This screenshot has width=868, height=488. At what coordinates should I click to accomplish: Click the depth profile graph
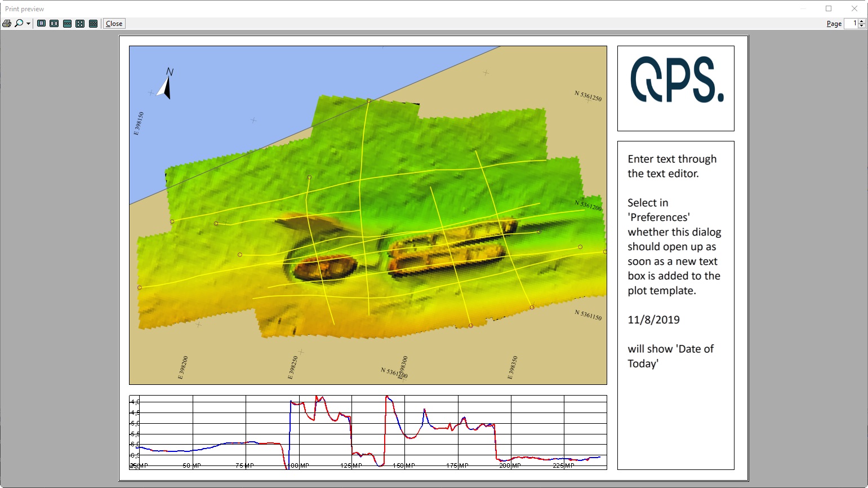click(366, 431)
